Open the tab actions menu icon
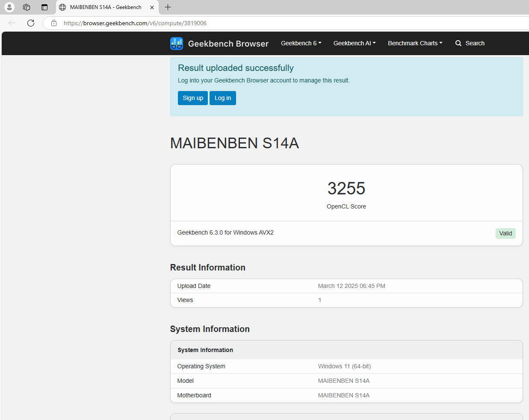 (x=44, y=7)
